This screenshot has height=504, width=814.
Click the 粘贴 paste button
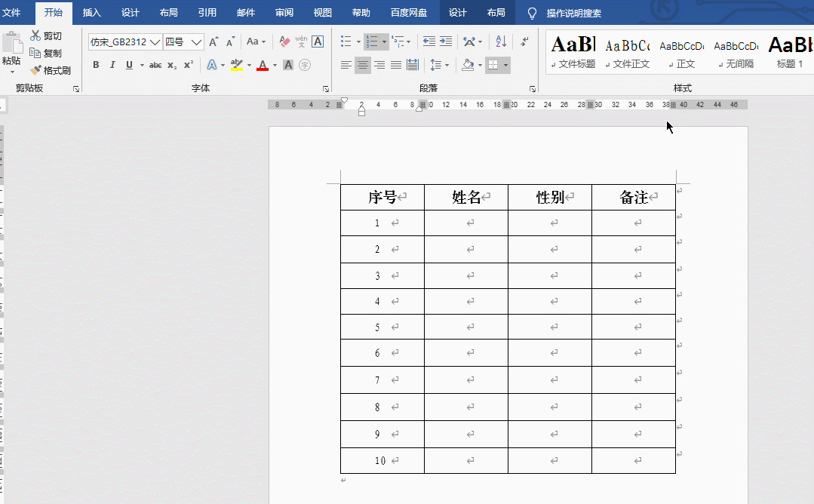[x=11, y=52]
